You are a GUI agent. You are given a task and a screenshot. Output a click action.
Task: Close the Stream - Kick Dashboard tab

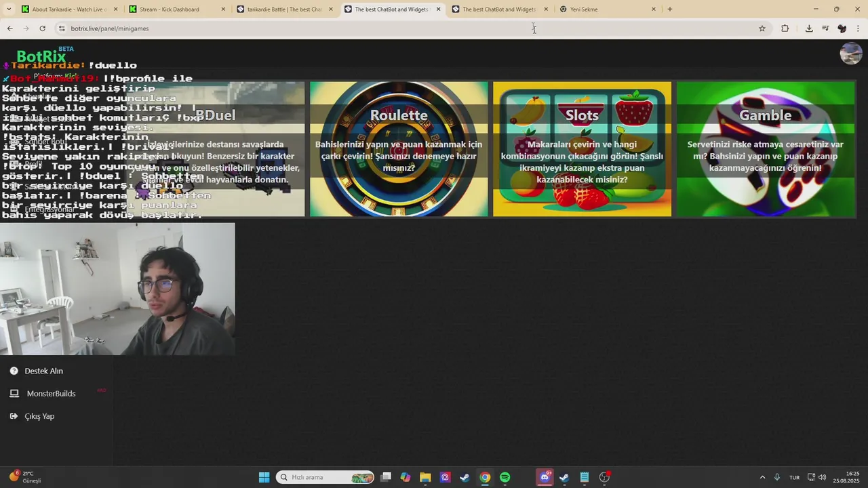(x=223, y=9)
